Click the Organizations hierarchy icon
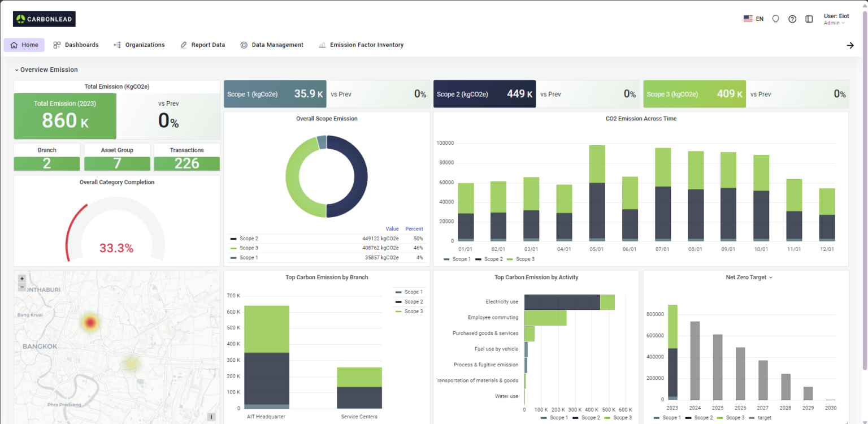 118,45
